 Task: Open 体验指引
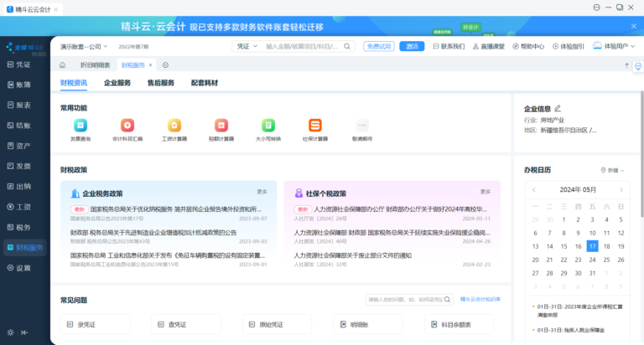pos(568,46)
